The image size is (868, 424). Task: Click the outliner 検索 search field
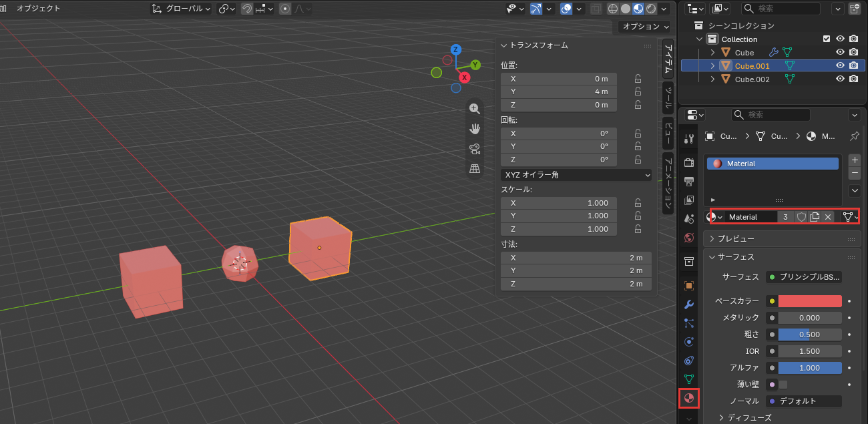pyautogui.click(x=781, y=9)
